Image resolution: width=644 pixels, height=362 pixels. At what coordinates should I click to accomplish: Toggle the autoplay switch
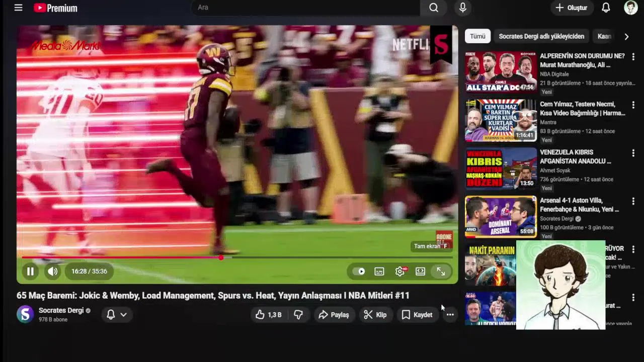pyautogui.click(x=359, y=271)
